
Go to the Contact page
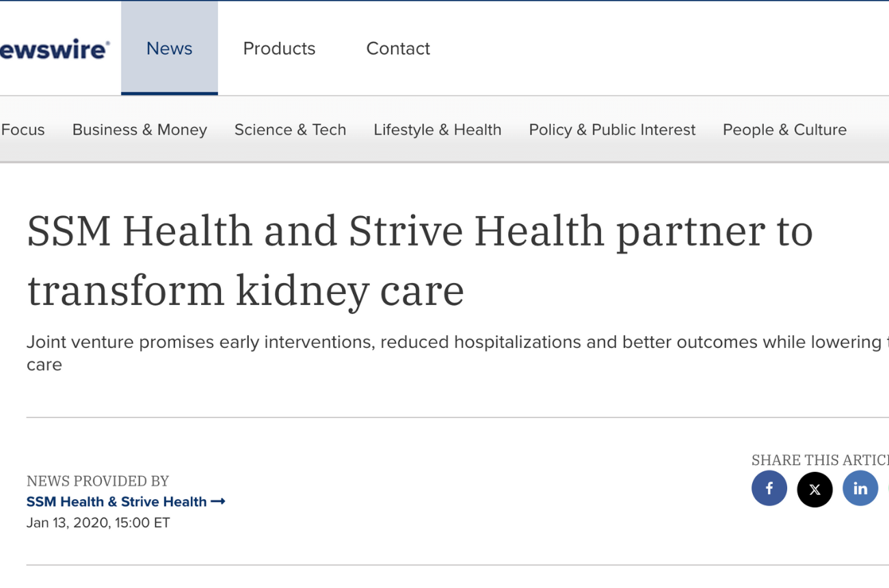click(x=398, y=49)
